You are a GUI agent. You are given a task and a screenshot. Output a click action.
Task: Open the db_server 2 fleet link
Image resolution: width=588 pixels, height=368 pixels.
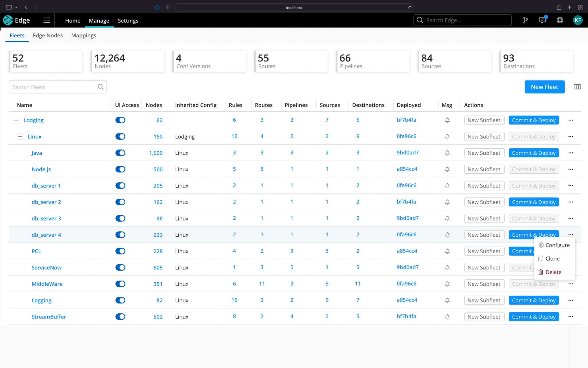46,202
